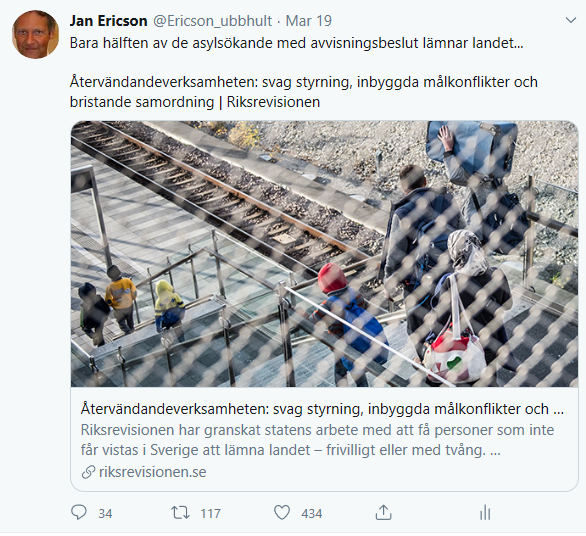
Task: Click tweet text line ending with Riksrevisionen
Action: point(195,102)
